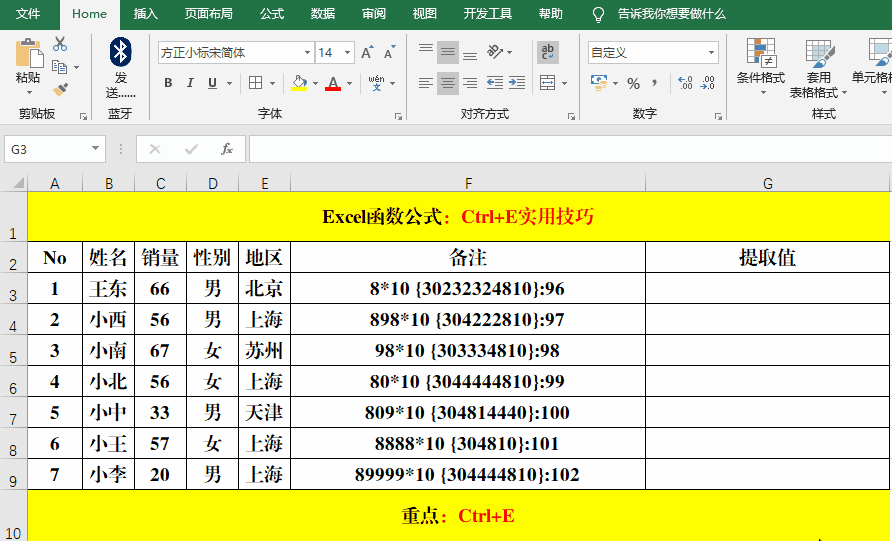Viewport: 892px width, 541px height.
Task: Open the font group dialog launcher
Action: tap(398, 116)
